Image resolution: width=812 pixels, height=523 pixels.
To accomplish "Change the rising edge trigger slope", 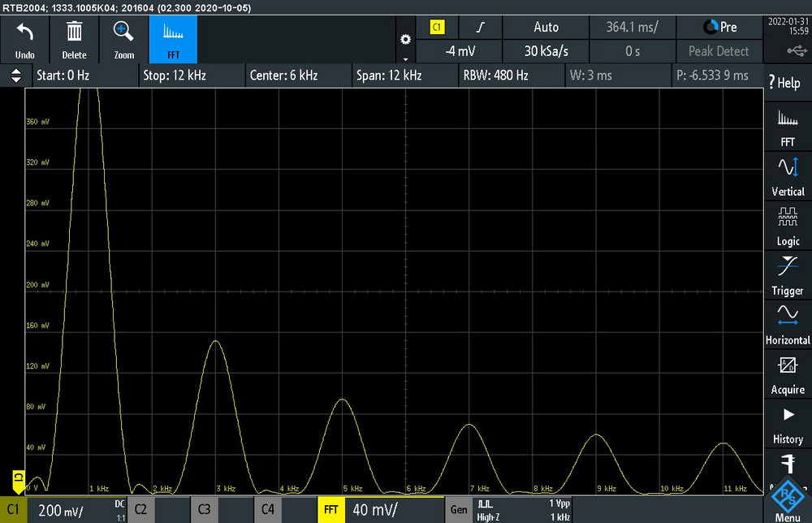I will [480, 28].
